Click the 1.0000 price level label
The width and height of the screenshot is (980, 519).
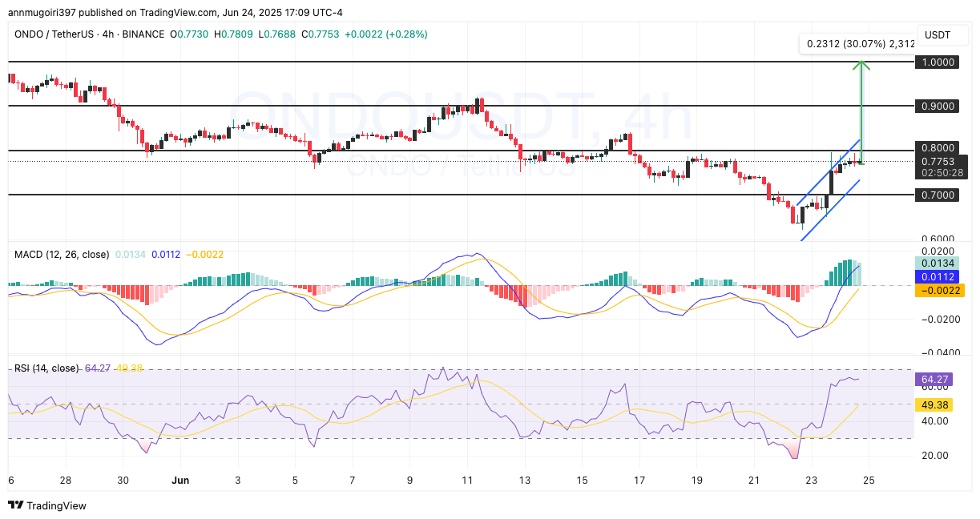tap(937, 62)
